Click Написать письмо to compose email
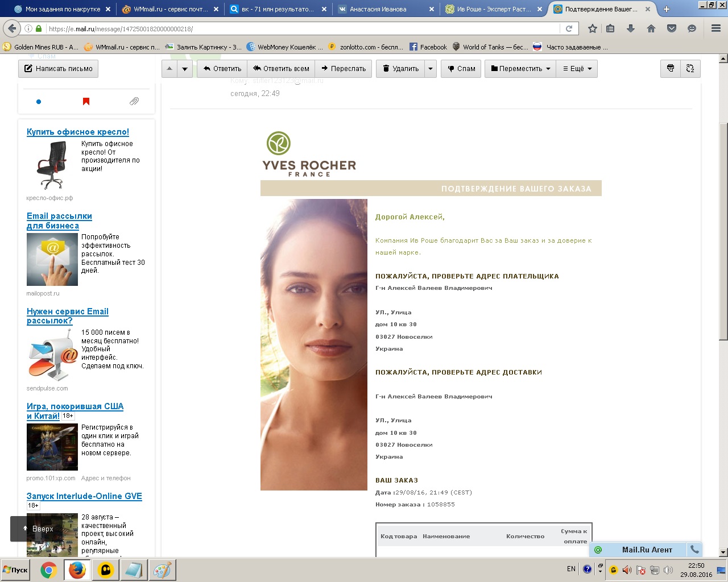The image size is (728, 582). click(x=59, y=69)
